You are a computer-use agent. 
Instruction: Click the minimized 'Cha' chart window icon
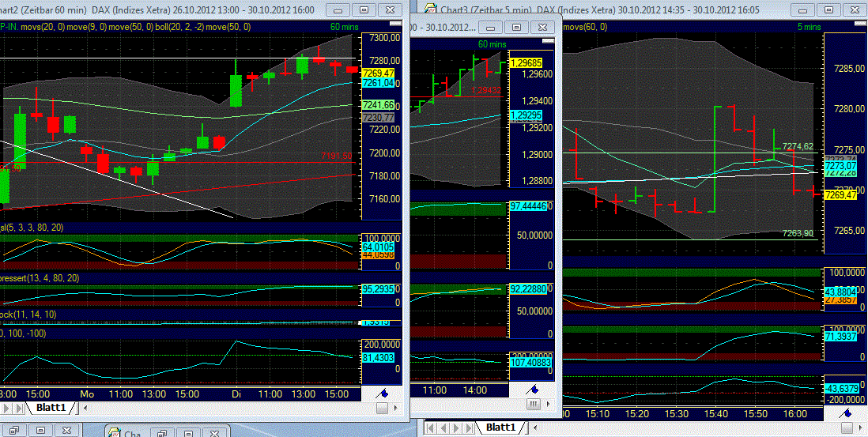pos(115,432)
